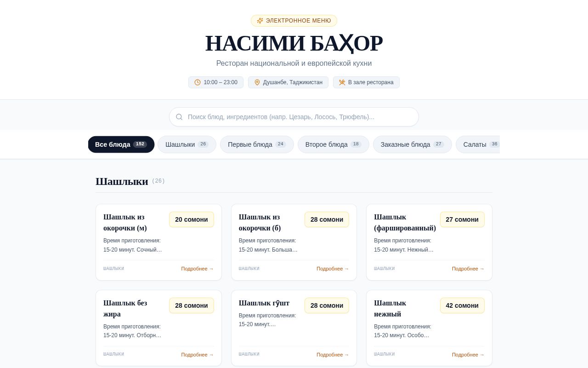588x368 pixels.
Task: Click the magnifier icon in the search bar
Action: point(179,117)
